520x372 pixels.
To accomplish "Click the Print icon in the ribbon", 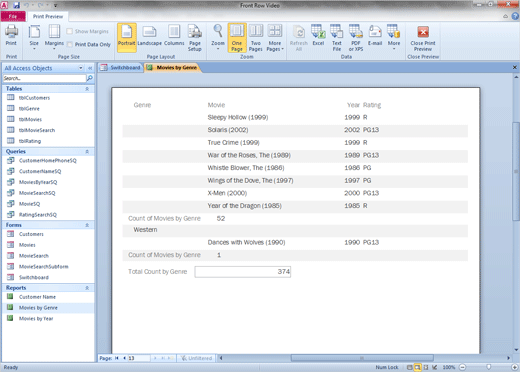I will 11,35.
